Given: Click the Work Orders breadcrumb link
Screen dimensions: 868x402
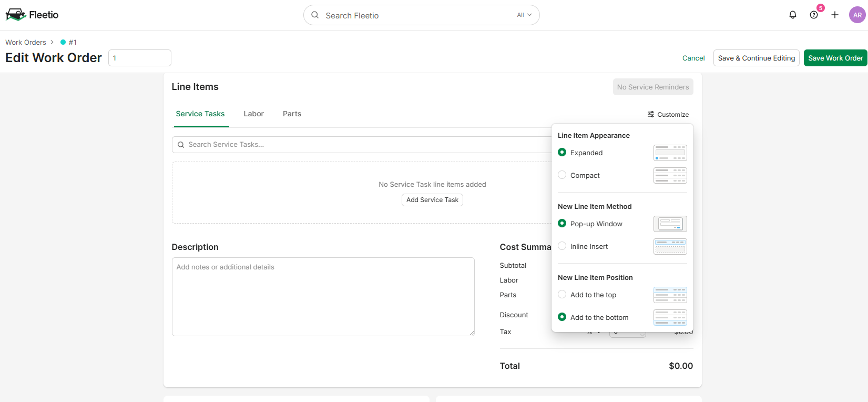Looking at the screenshot, I should [26, 42].
